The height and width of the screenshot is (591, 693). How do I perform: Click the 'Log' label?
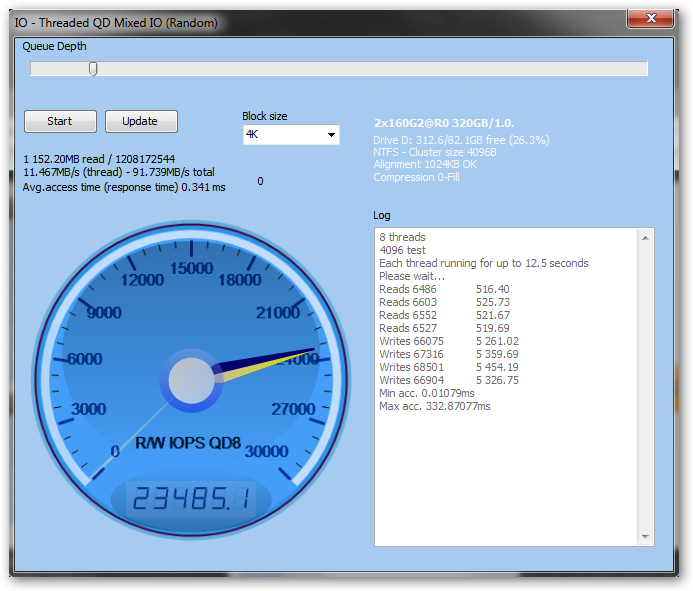(382, 216)
